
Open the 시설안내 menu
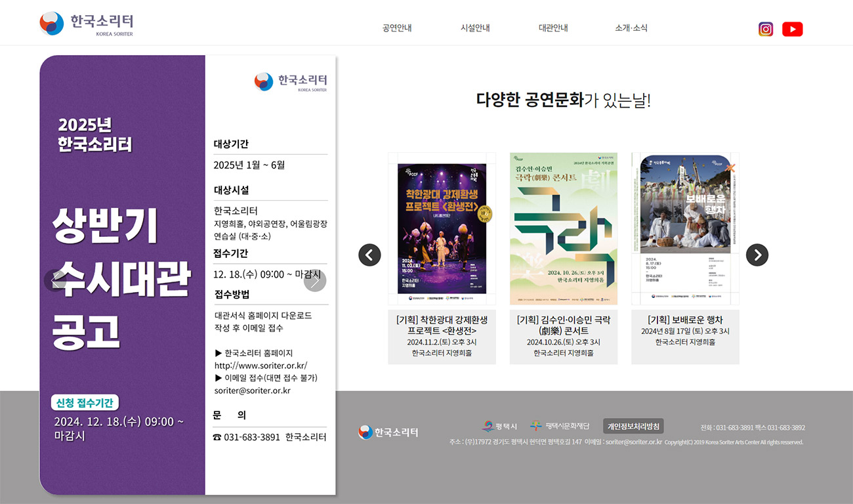(x=475, y=28)
